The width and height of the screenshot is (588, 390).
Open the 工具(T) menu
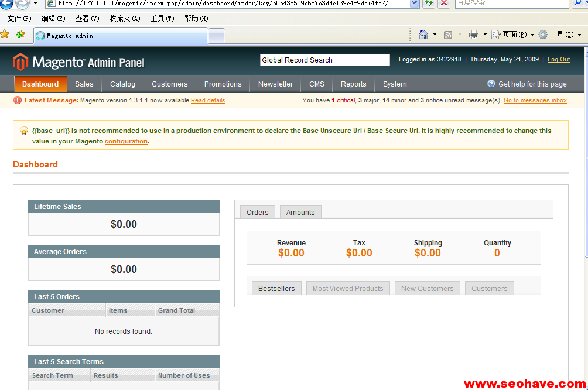[162, 18]
